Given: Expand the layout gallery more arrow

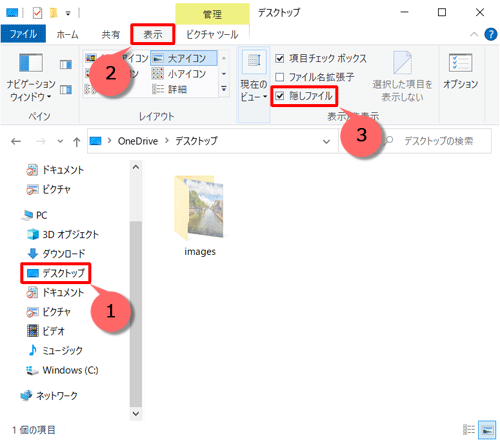Looking at the screenshot, I should click(x=224, y=89).
